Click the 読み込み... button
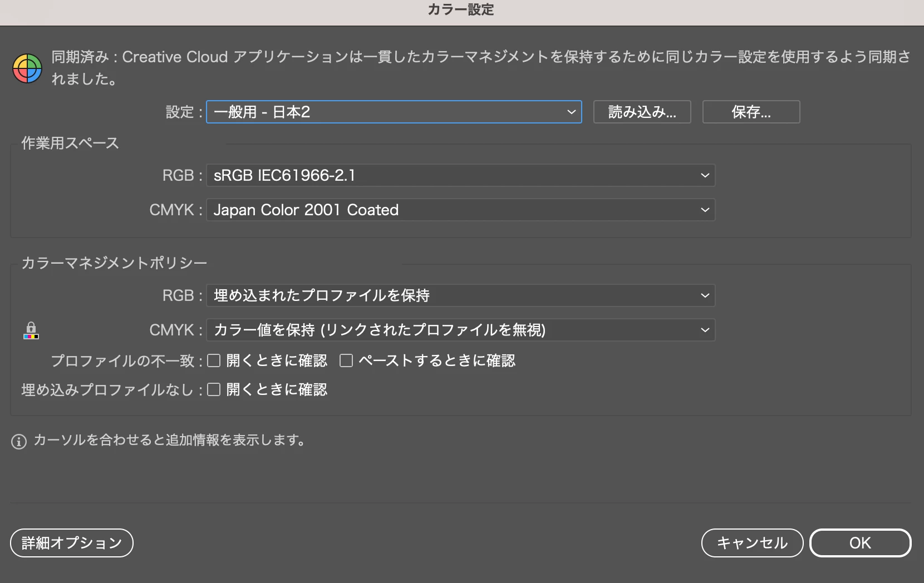The image size is (924, 583). pos(642,112)
